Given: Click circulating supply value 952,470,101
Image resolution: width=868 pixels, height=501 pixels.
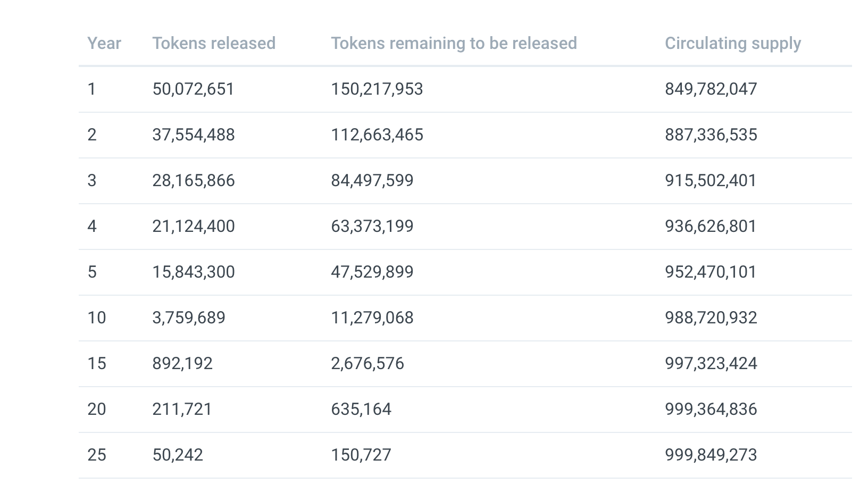Looking at the screenshot, I should click(711, 272).
